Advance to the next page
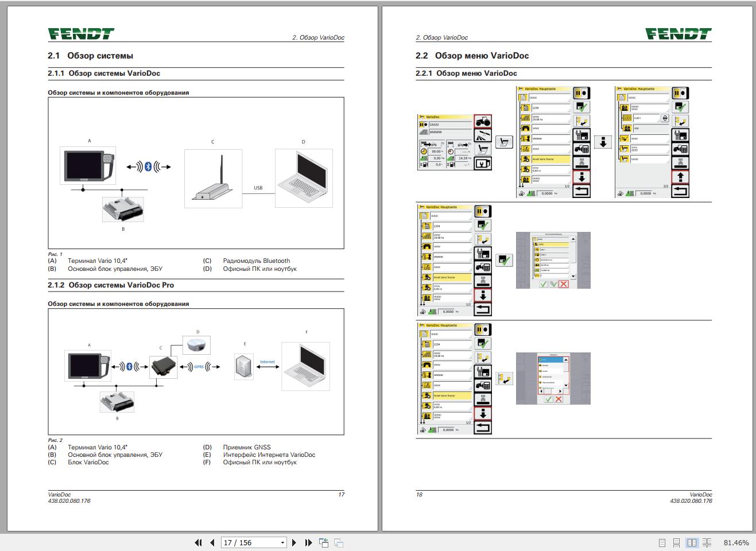 pos(294,542)
